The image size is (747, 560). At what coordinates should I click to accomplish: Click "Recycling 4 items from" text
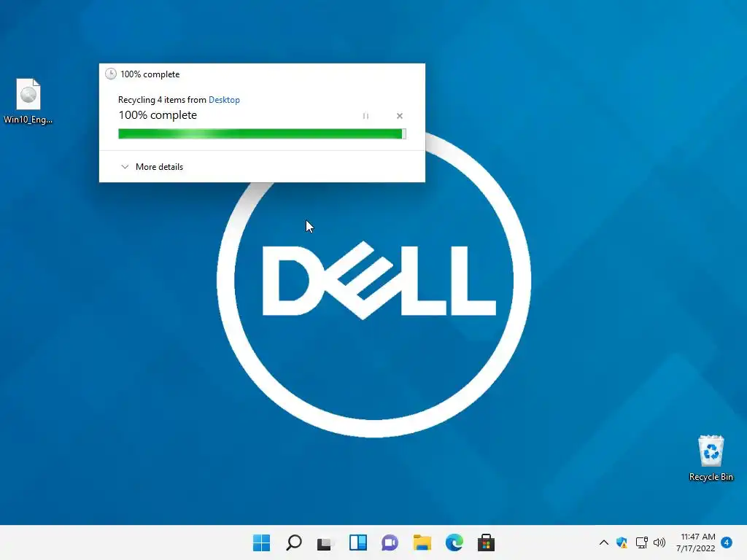point(162,100)
